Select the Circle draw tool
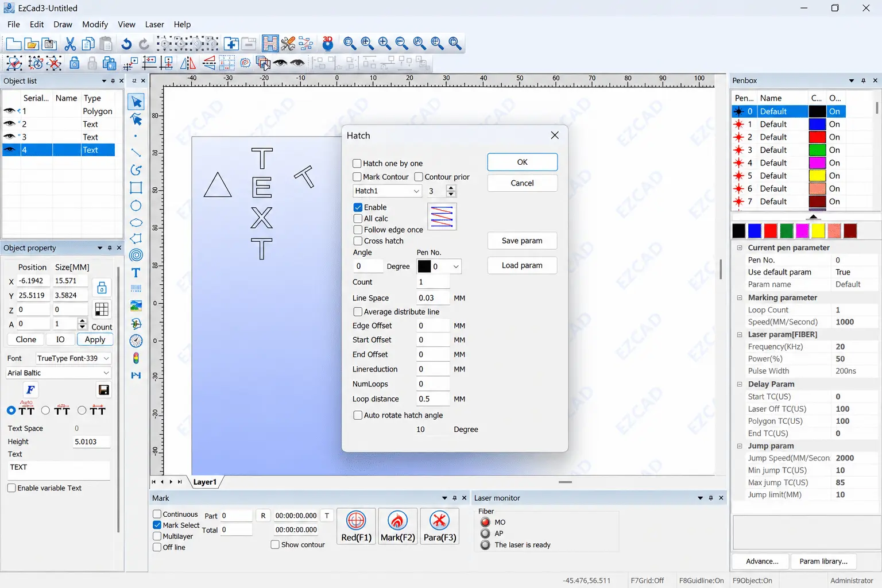The image size is (882, 588). click(x=136, y=206)
